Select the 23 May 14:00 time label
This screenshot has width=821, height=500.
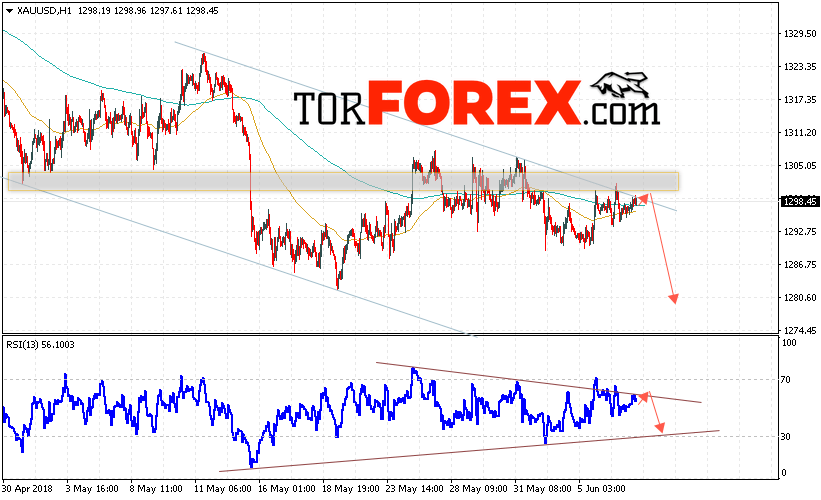[414, 488]
